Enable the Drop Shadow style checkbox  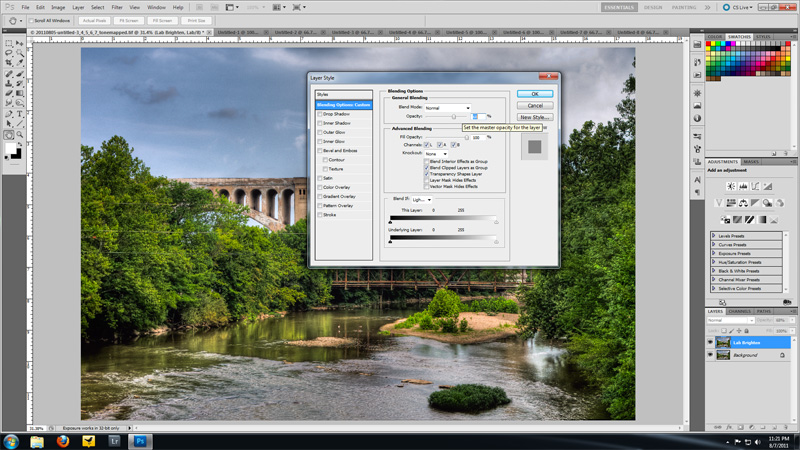pyautogui.click(x=320, y=114)
